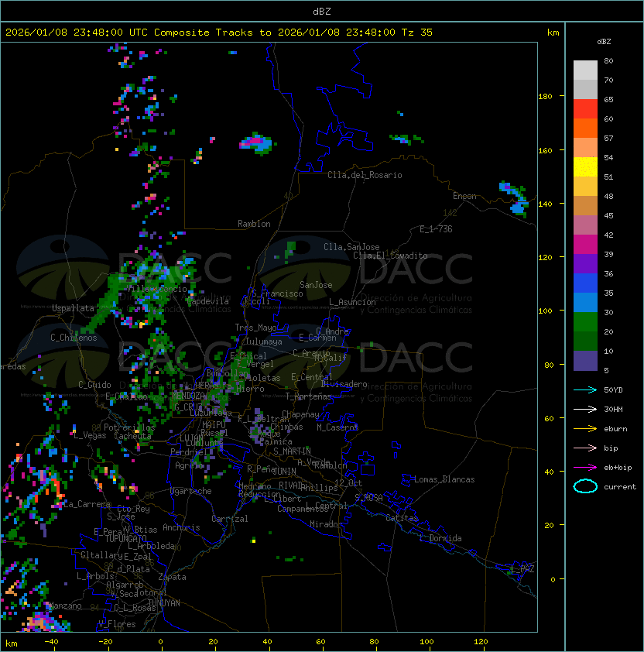Click the pink bip arrow in legend
Screen dimensions: 644x652
point(585,448)
